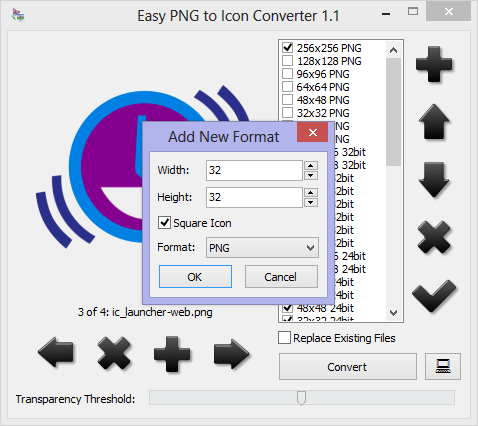Check the 32x32 PNG format
The image size is (478, 426).
[x=287, y=113]
